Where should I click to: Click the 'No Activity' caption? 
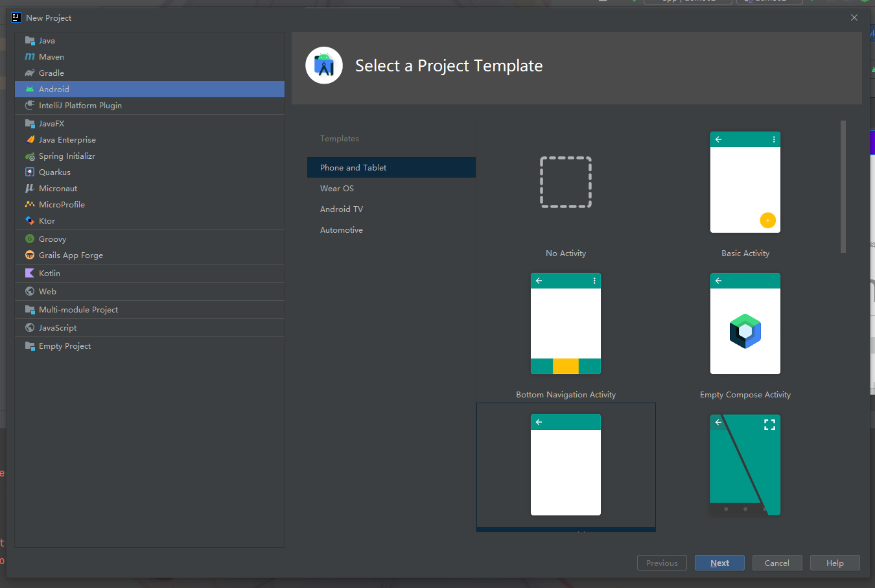point(566,253)
